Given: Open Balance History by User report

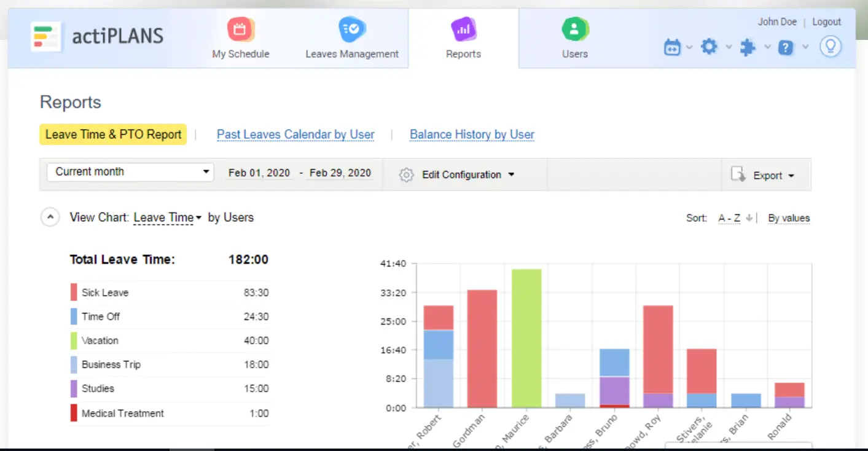Looking at the screenshot, I should pyautogui.click(x=472, y=135).
